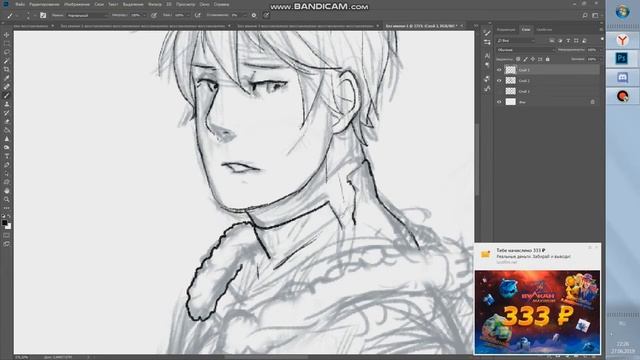Select the Eraser tool

7,121
